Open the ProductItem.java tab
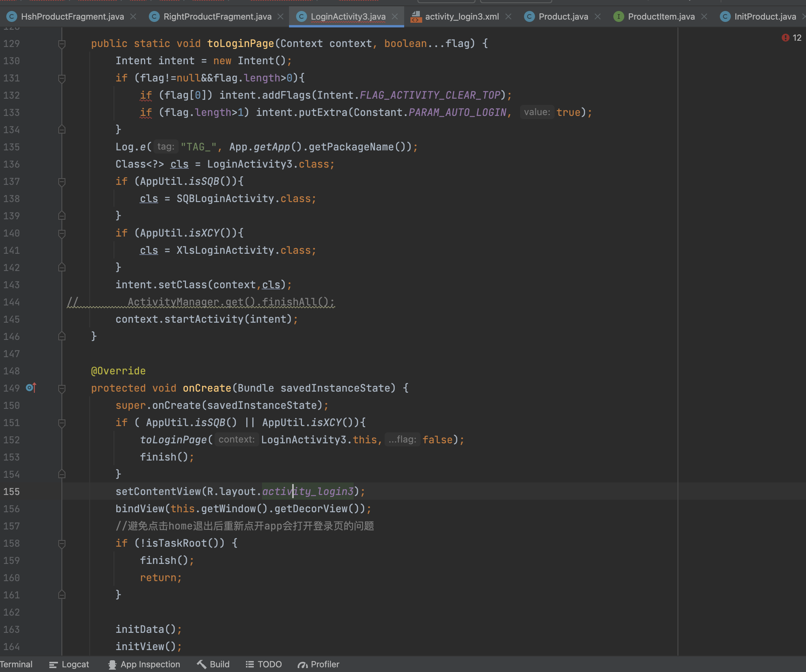Viewport: 806px width, 672px height. pyautogui.click(x=661, y=16)
